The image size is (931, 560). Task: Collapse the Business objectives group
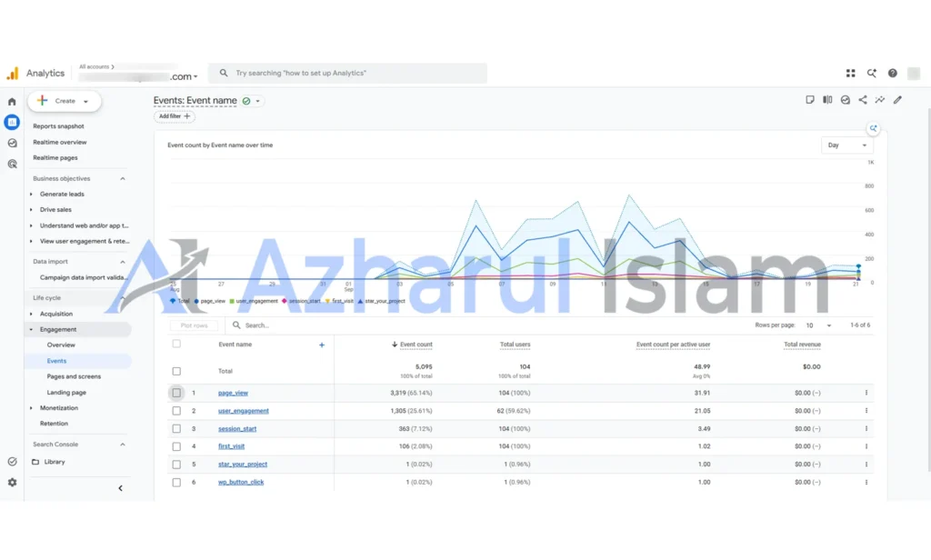point(123,179)
